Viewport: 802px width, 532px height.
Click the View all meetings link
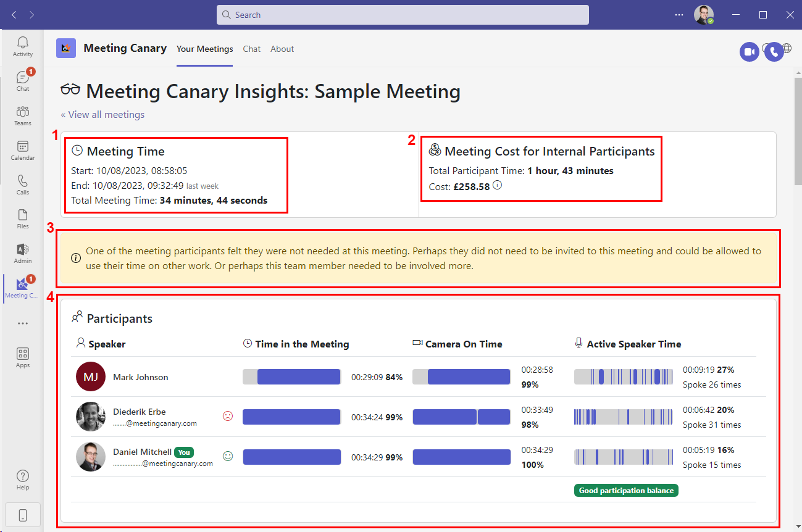pyautogui.click(x=102, y=115)
